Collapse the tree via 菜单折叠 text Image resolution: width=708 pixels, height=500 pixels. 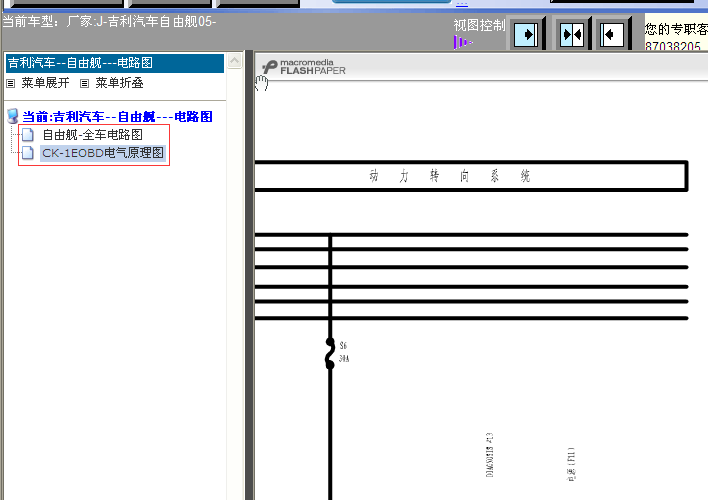120,83
